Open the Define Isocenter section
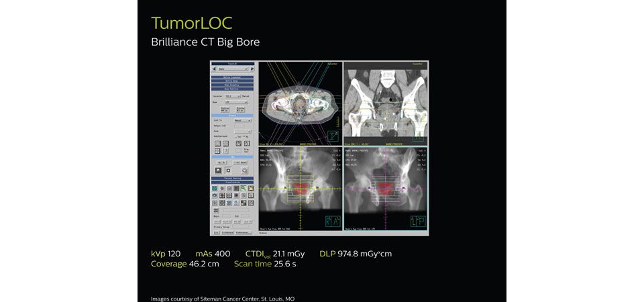Screen dimensions: 644x302 [233, 77]
